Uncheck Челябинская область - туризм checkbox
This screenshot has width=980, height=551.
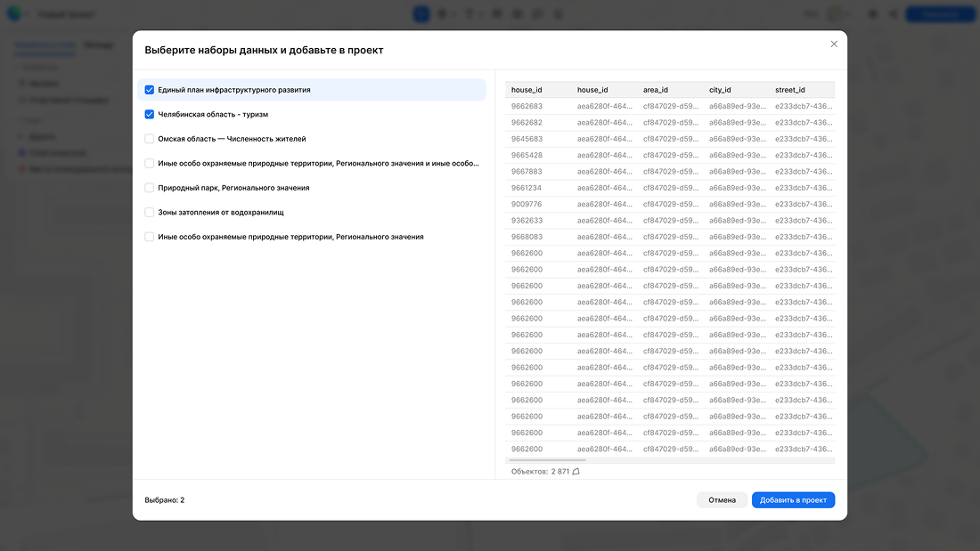[x=150, y=114]
